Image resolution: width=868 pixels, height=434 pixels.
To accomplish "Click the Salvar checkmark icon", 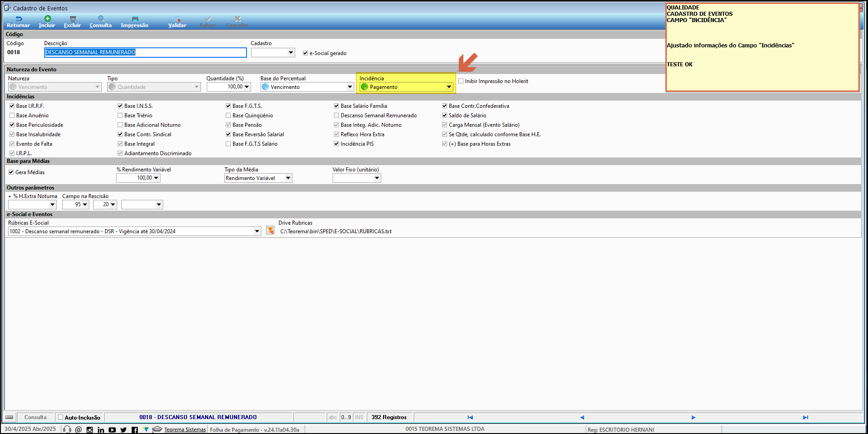I will pos(208,19).
